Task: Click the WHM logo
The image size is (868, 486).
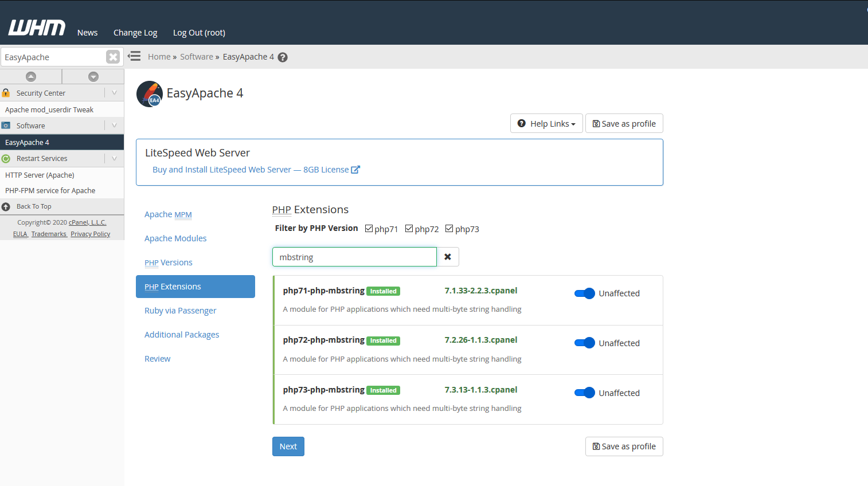Action: [37, 28]
